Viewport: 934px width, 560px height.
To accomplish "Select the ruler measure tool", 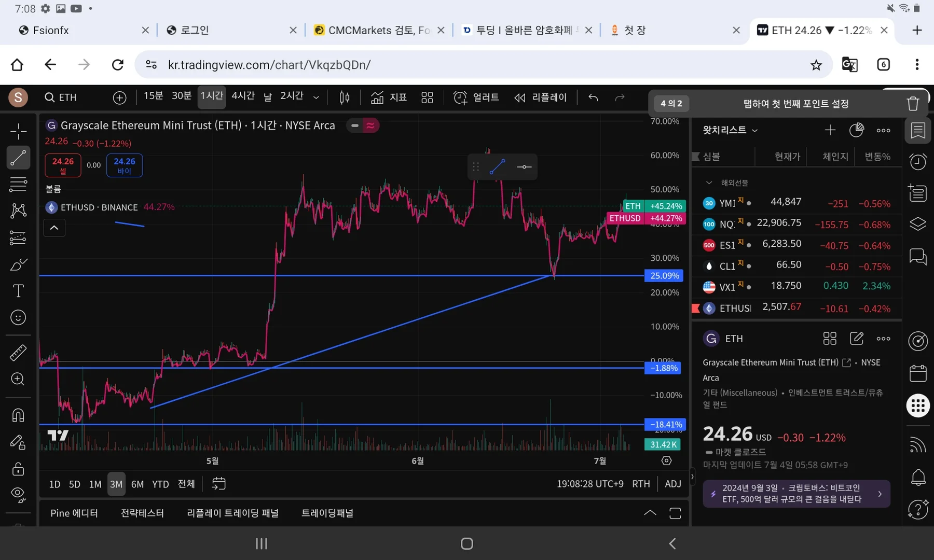I will pyautogui.click(x=18, y=353).
